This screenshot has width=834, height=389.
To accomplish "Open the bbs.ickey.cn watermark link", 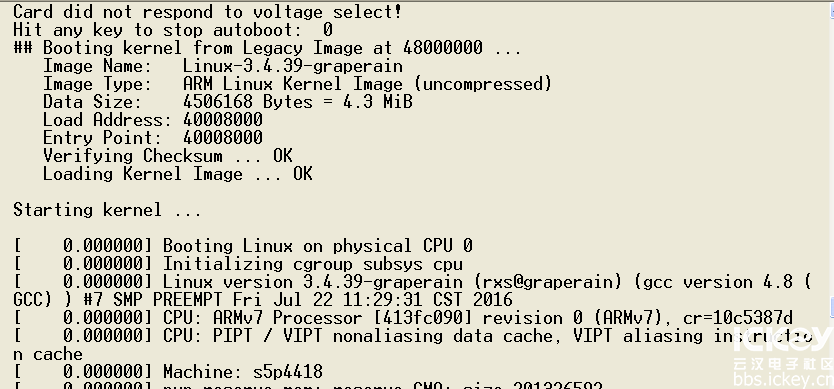I will click(783, 380).
